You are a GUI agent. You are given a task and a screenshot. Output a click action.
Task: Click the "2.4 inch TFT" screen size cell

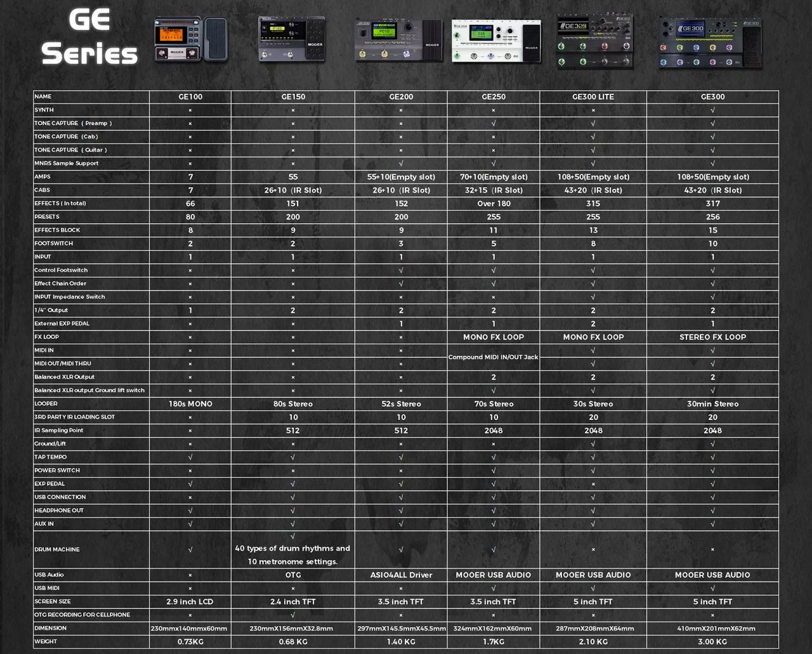tap(293, 601)
